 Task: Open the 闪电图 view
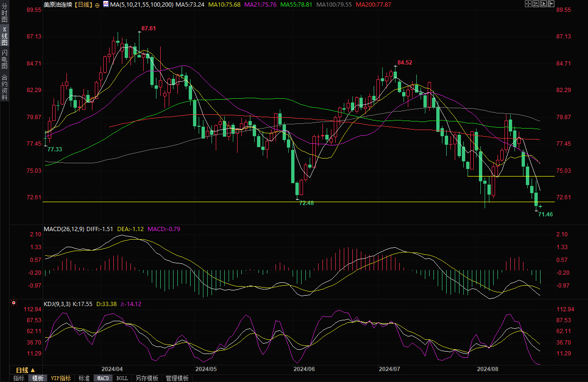click(4, 59)
